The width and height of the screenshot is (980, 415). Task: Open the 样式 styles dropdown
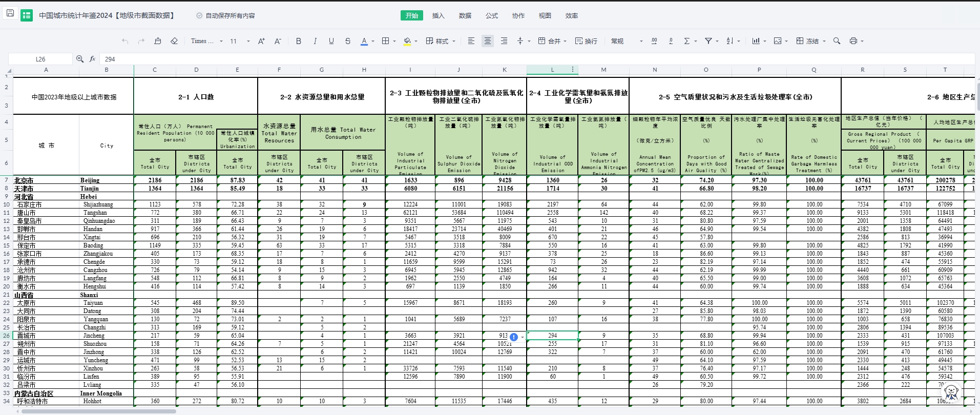(x=441, y=41)
